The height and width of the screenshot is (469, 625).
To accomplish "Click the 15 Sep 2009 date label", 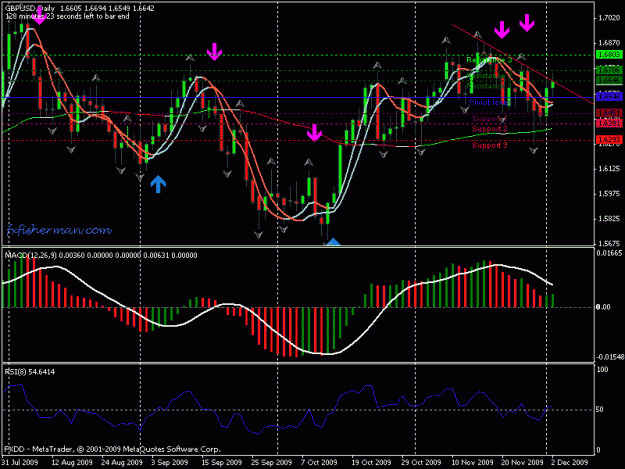I will 222,462.
